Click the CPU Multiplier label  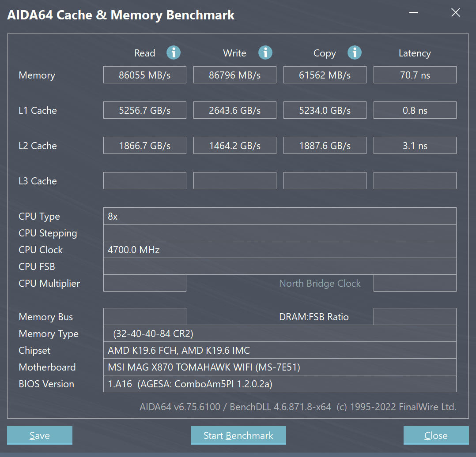click(x=49, y=284)
